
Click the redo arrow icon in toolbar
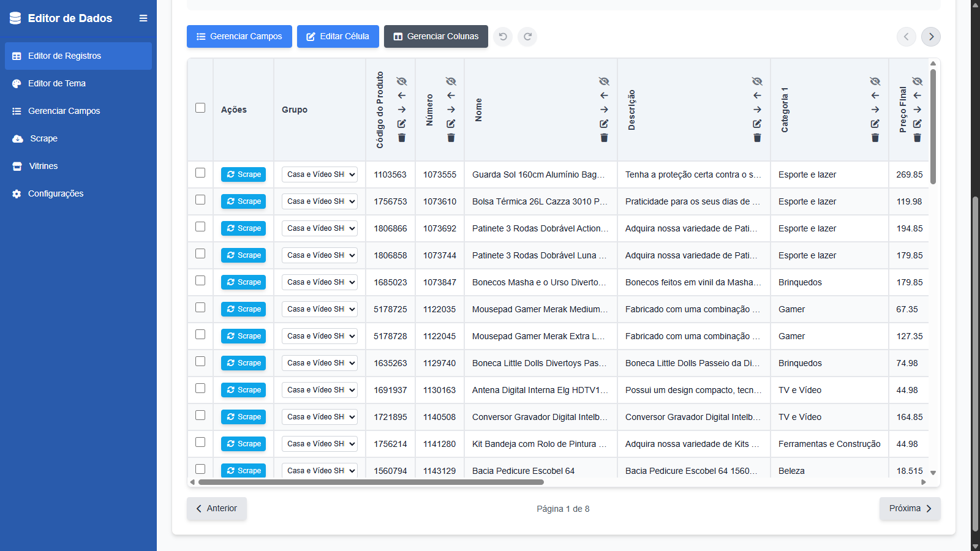pos(527,37)
